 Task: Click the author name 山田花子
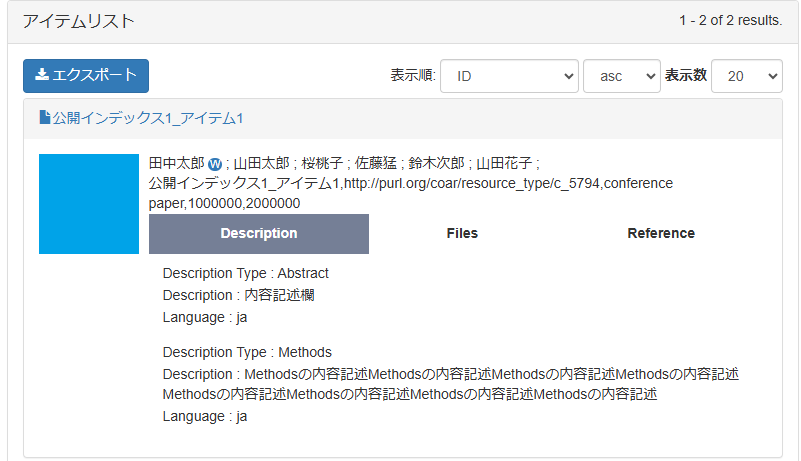pyautogui.click(x=504, y=163)
